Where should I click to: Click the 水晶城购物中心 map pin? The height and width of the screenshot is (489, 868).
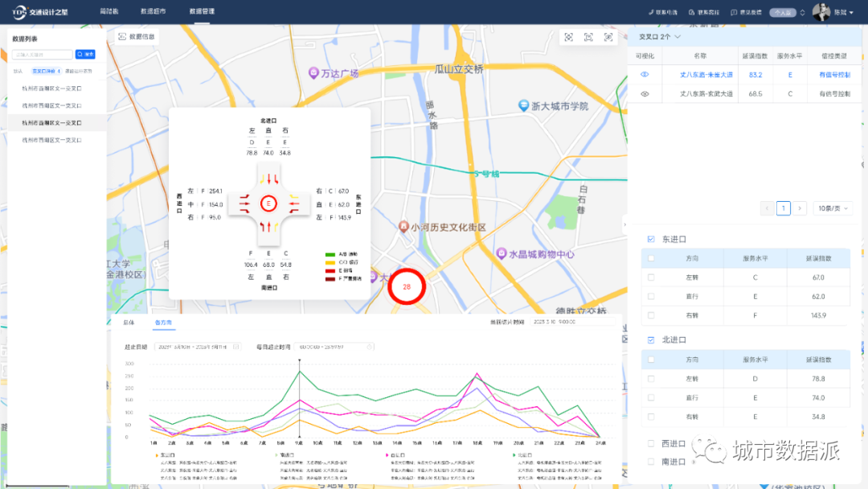click(501, 253)
